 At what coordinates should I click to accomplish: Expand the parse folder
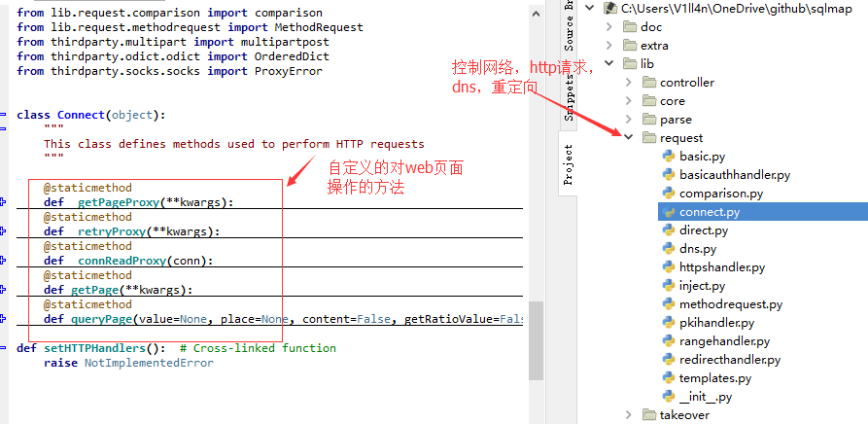pos(629,120)
